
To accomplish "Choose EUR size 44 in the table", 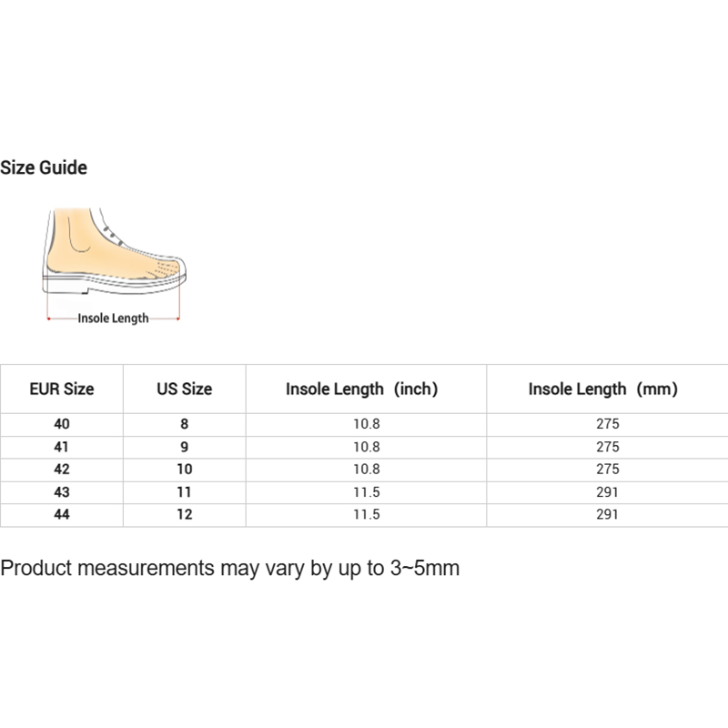I will (x=62, y=514).
